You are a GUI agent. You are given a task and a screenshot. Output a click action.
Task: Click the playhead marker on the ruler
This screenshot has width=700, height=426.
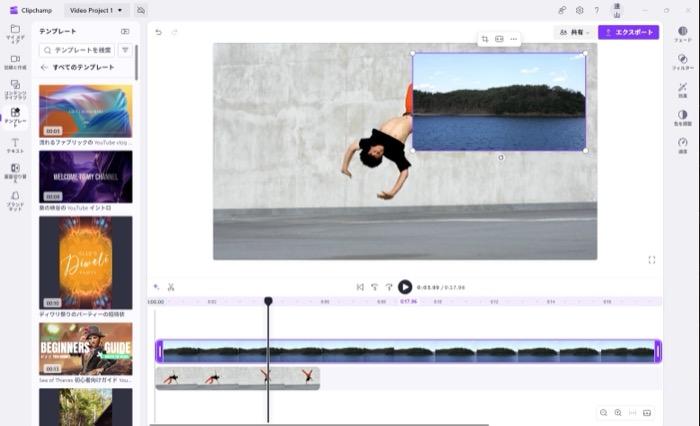click(268, 301)
